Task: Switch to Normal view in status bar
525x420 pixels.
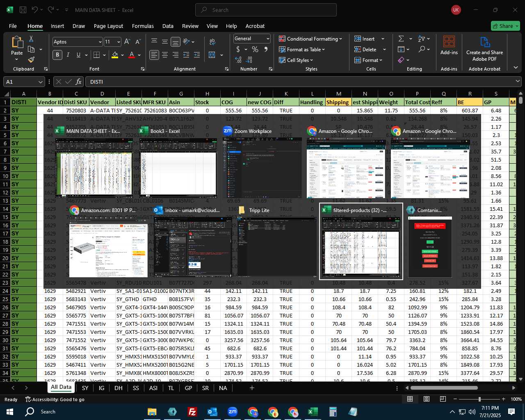Action: [410, 399]
